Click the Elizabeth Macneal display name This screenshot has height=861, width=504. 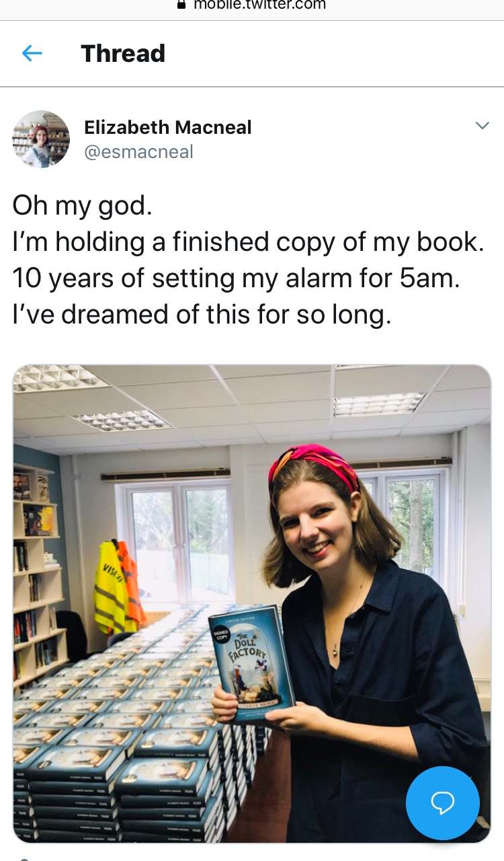[168, 127]
